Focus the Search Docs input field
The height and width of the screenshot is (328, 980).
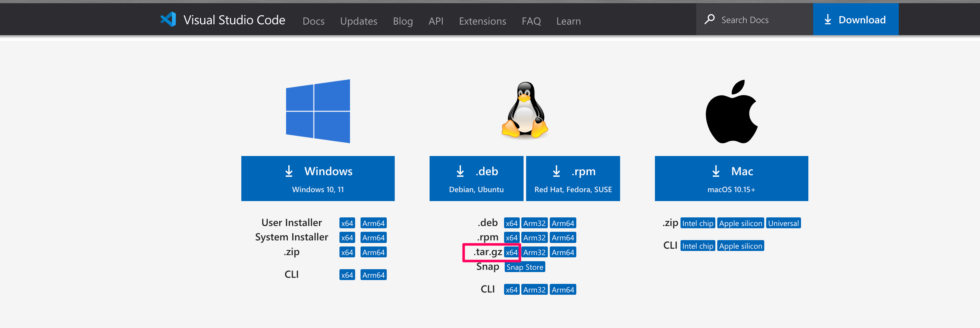[754, 20]
